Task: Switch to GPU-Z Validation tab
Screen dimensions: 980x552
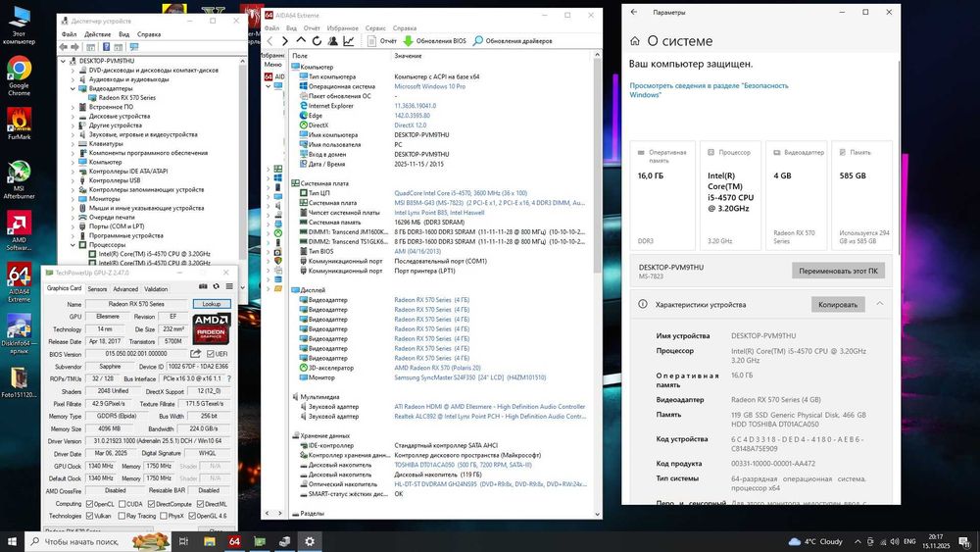Action: 156,289
